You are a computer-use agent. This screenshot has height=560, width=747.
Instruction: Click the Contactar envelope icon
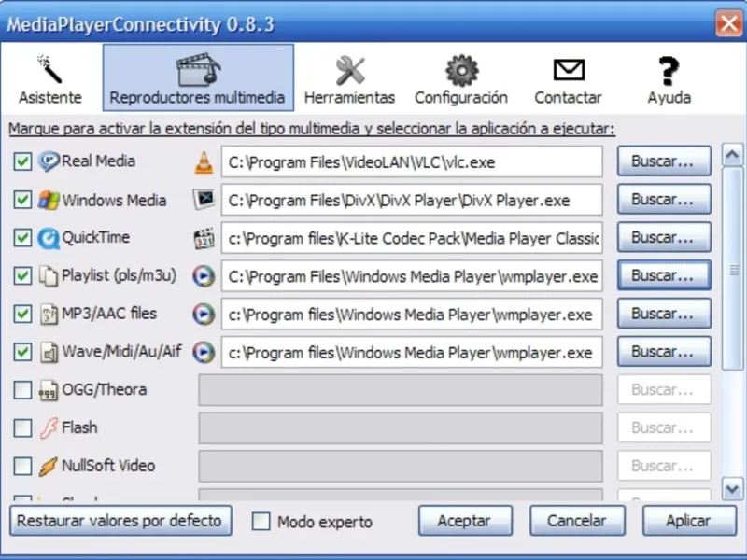[x=569, y=70]
